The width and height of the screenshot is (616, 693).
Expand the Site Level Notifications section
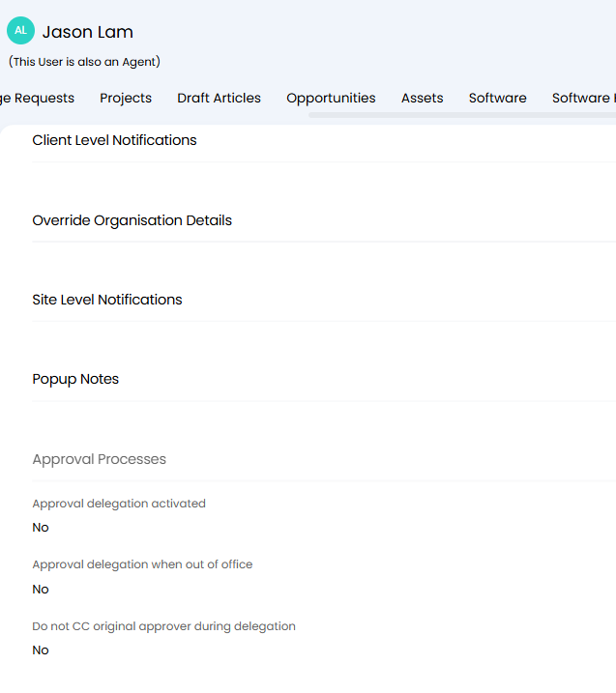tap(107, 300)
